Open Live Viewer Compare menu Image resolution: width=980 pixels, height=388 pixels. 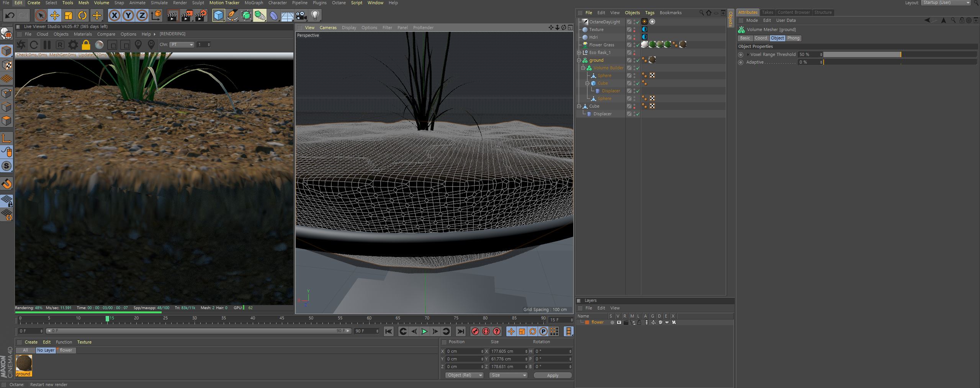106,34
